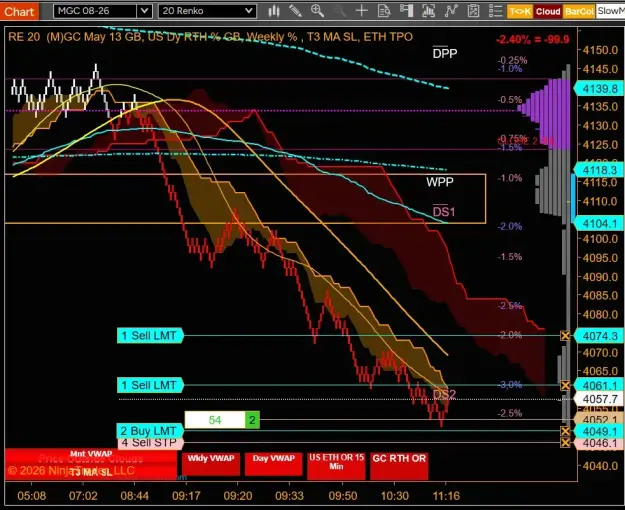Click the GC RTH OR status button
This screenshot has width=625, height=510.
399,465
